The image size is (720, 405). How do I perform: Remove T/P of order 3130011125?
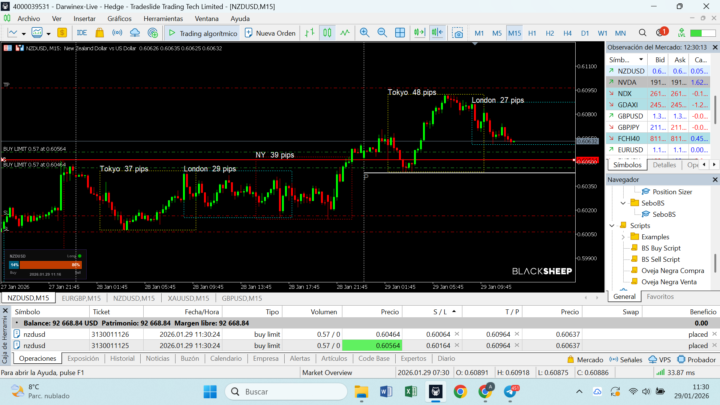tap(517, 345)
